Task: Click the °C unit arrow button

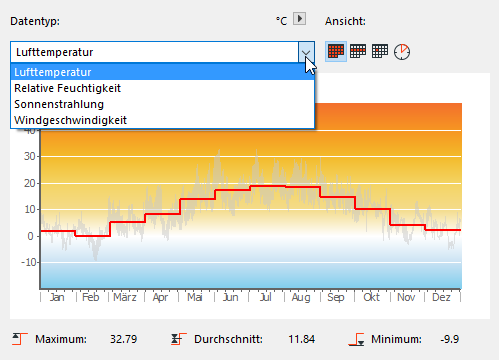Action: click(299, 18)
